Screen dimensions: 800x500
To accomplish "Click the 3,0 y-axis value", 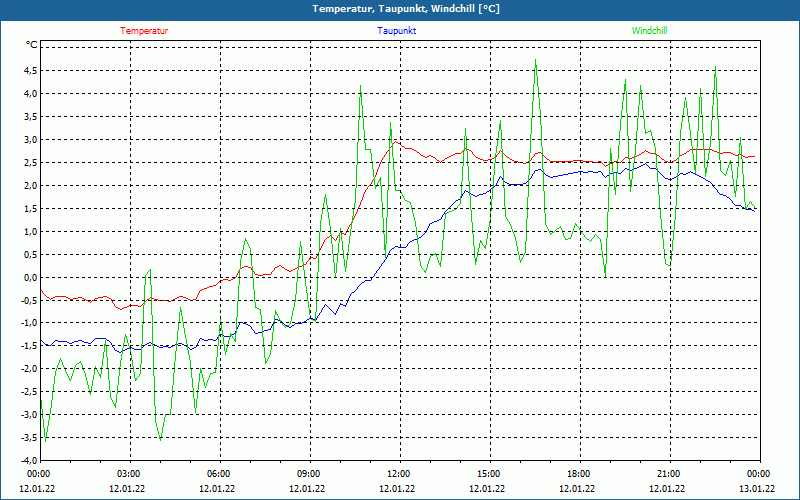I will [31, 139].
